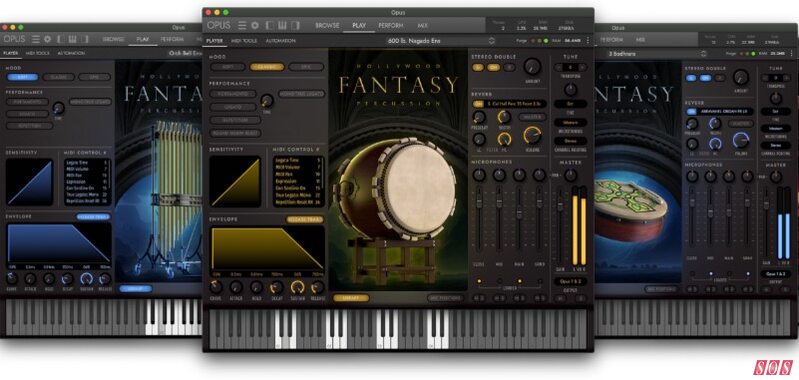Open the Stereo channel routing dropdown in front window
The image size is (799, 380).
(571, 141)
